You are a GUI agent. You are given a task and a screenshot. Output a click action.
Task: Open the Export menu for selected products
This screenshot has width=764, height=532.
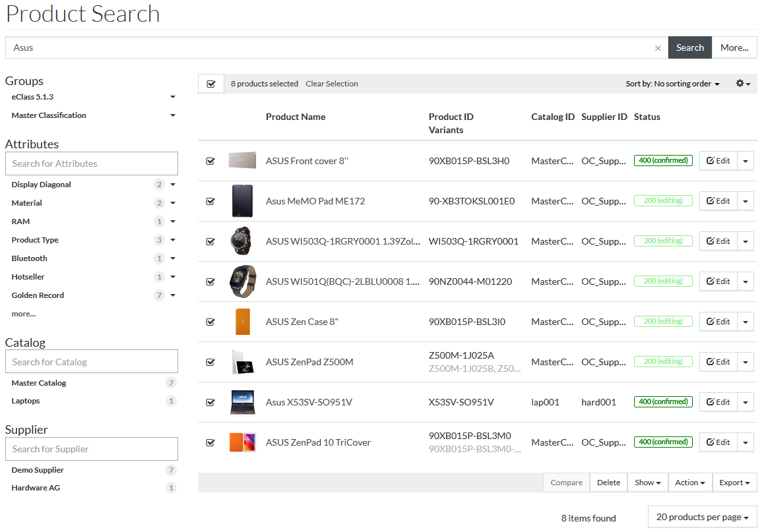pos(735,483)
